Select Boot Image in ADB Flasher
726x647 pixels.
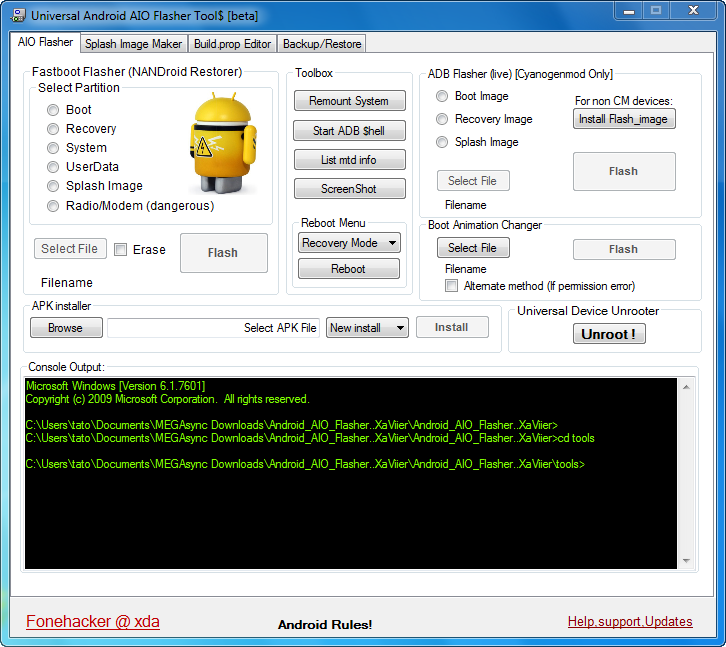point(442,96)
